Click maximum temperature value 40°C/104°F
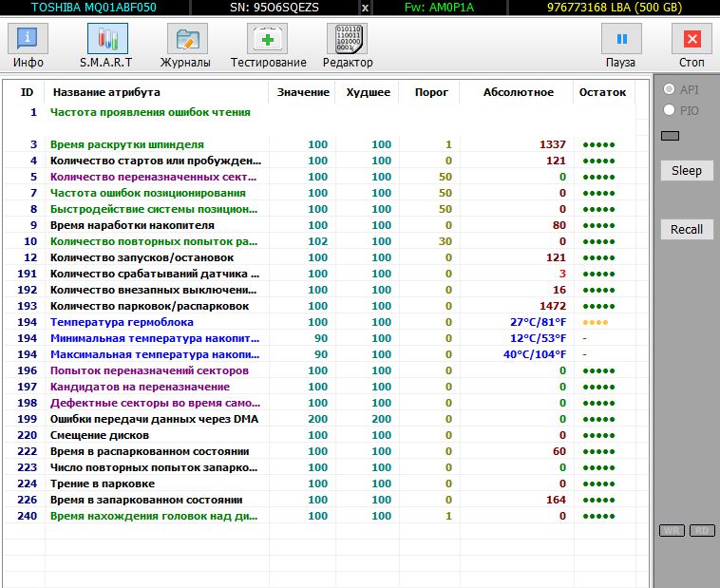The width and height of the screenshot is (720, 588). click(535, 354)
